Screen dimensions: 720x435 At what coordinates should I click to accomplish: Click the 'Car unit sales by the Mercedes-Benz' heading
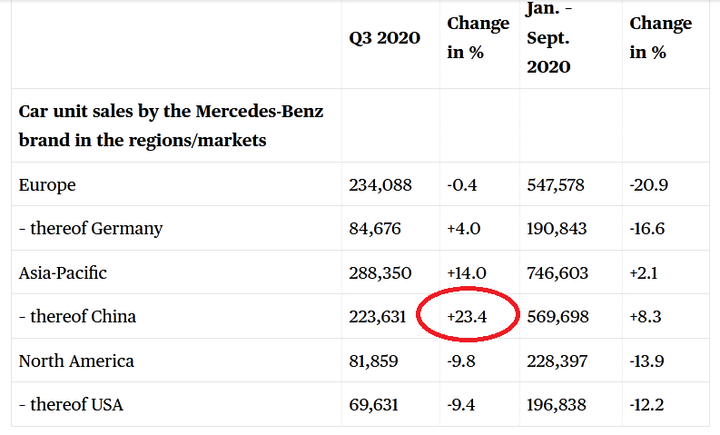tap(171, 112)
